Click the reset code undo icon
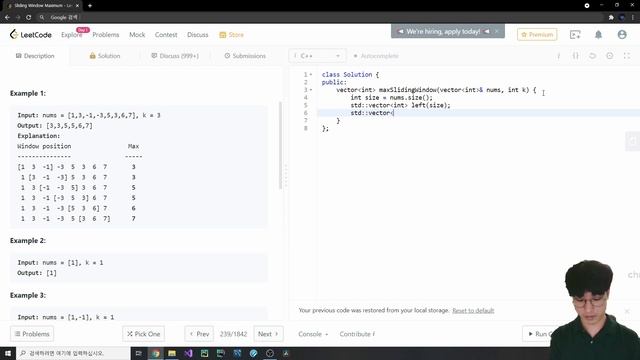Image resolution: width=640 pixels, height=360 pixels. pos(592,56)
